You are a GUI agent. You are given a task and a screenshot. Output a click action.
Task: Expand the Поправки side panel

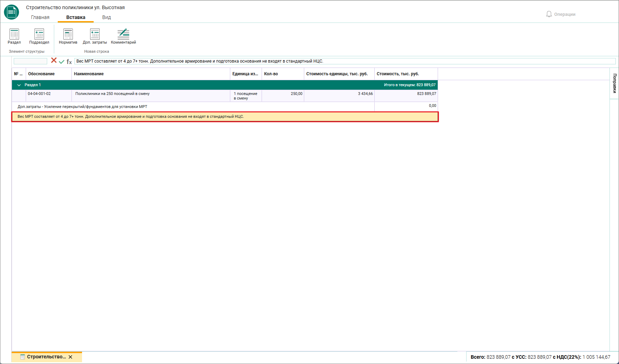coord(614,83)
